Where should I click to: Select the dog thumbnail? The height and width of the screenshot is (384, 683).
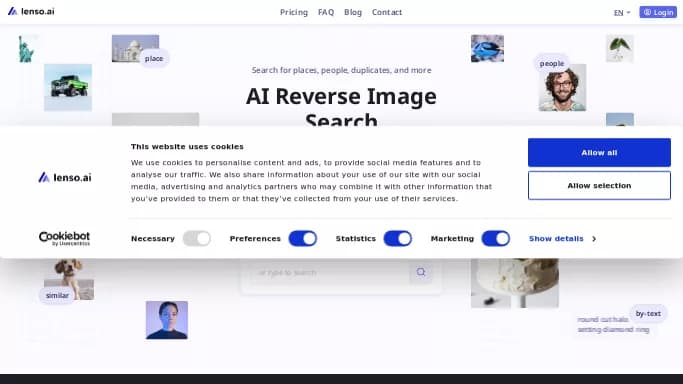point(69,279)
